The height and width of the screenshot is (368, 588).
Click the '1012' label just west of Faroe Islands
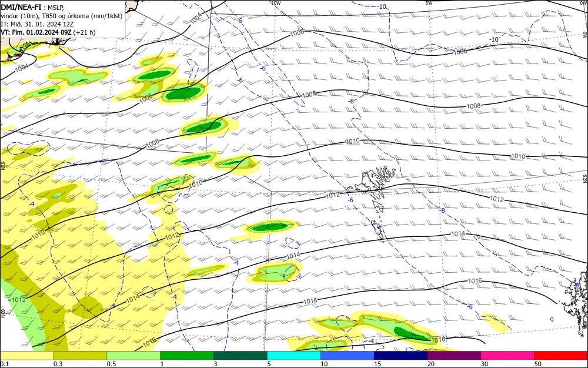point(333,195)
